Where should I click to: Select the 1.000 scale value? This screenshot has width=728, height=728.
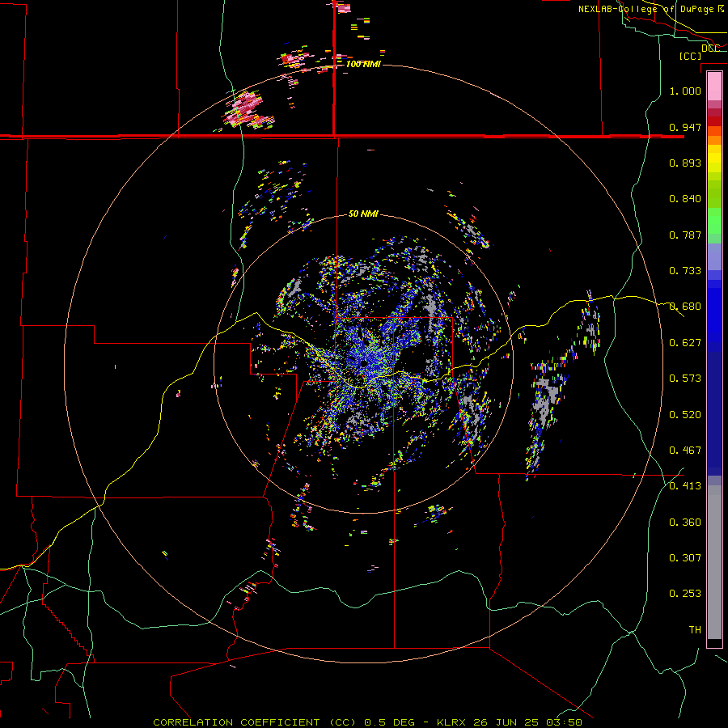[x=685, y=91]
